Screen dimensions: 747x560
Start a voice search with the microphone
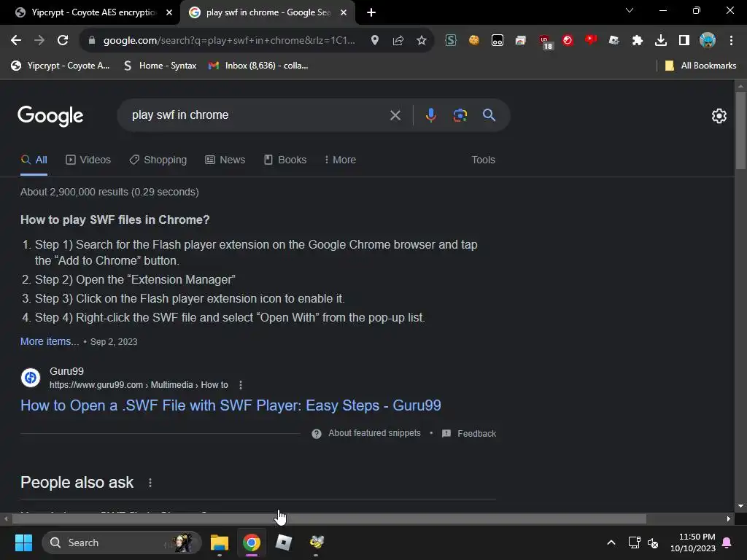(430, 115)
